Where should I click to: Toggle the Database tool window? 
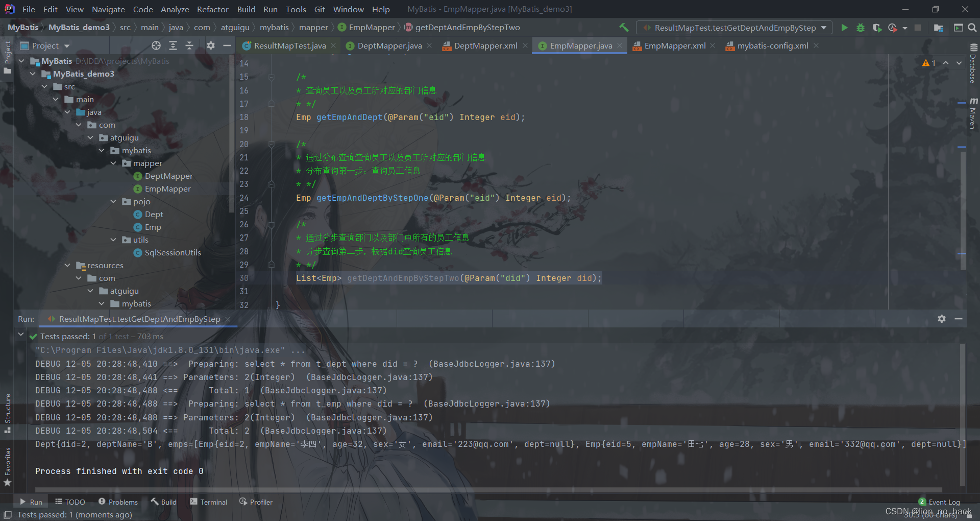(x=973, y=64)
